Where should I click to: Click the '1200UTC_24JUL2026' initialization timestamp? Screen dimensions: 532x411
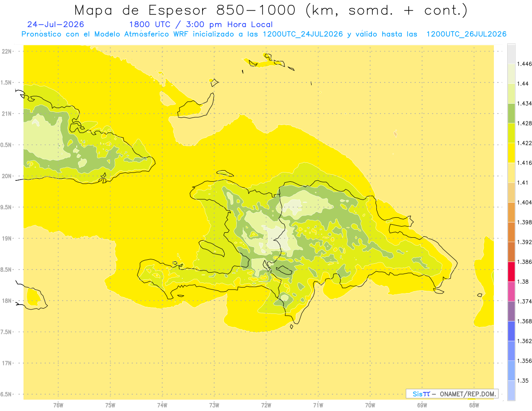[x=303, y=34]
